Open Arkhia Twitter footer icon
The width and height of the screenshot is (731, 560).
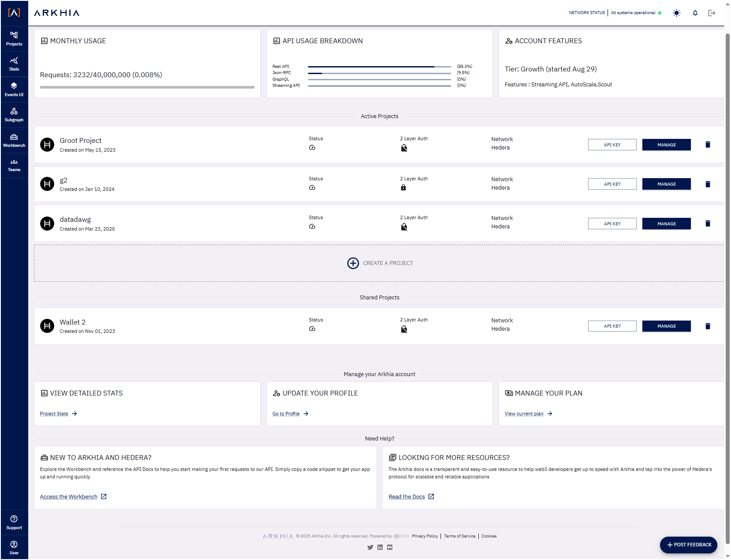click(370, 547)
